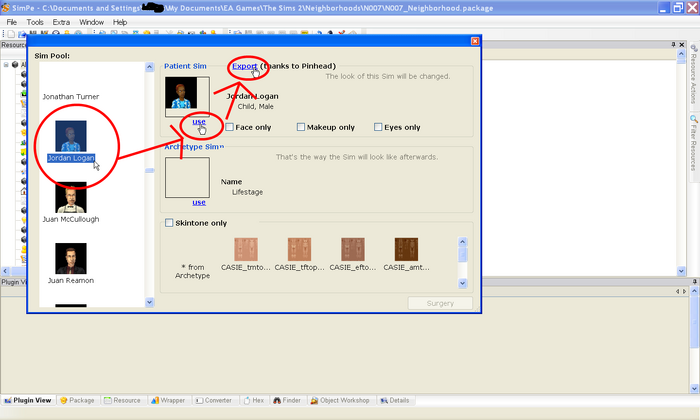Viewport: 700px width, 420px height.
Task: Click the skintone list scroll down arrow
Action: click(462, 283)
